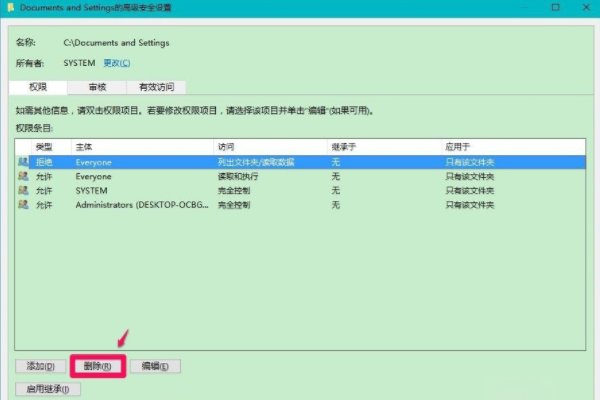
Task: Click user icon of the 允许 Everyone row
Action: point(23,176)
